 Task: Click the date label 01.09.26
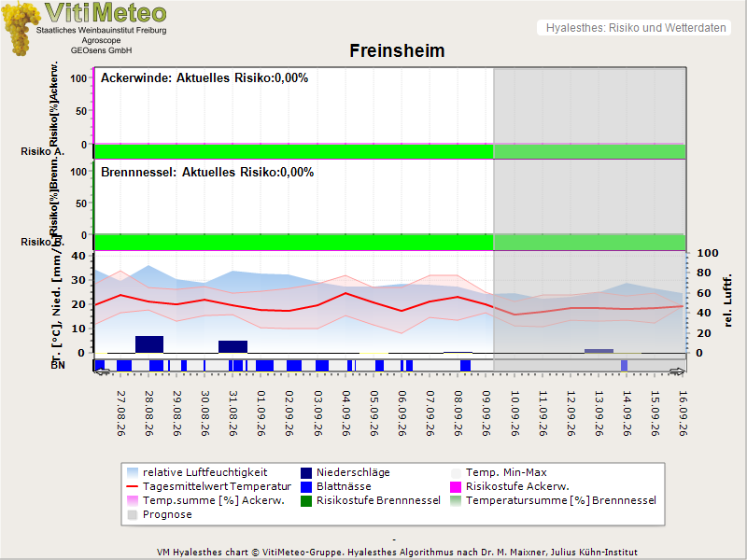pyautogui.click(x=261, y=413)
